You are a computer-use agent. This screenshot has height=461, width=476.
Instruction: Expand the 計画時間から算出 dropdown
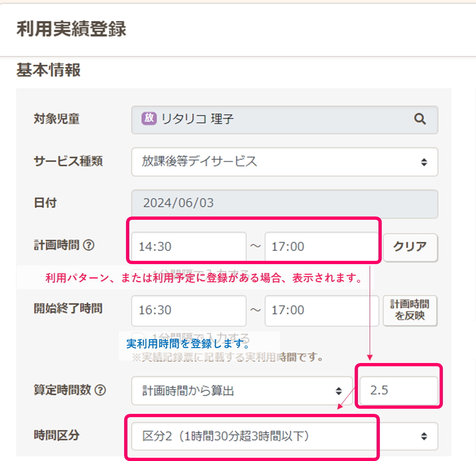(241, 391)
